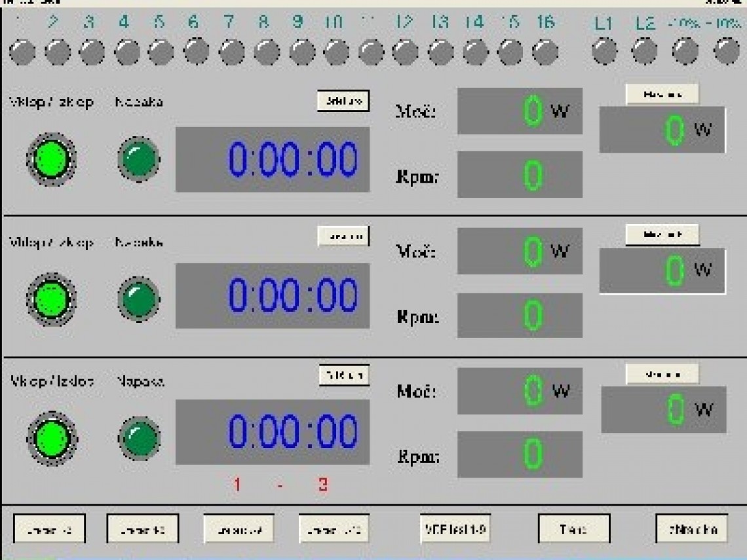
Task: Click button above middle-right watt display
Action: click(x=662, y=234)
